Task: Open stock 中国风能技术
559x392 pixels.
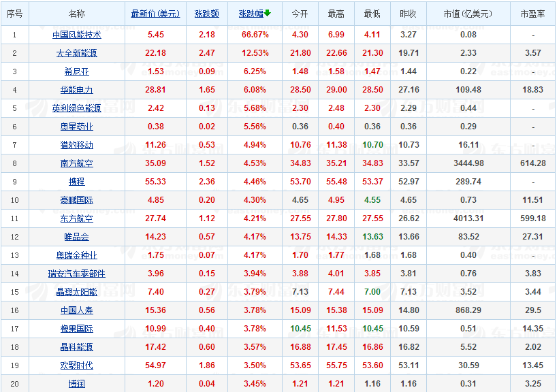Action: point(77,35)
